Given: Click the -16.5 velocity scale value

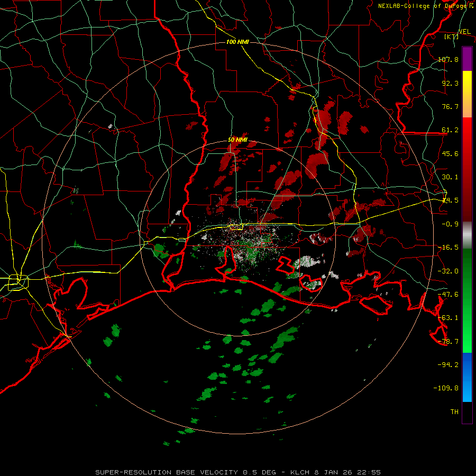Looking at the screenshot, I should [448, 247].
